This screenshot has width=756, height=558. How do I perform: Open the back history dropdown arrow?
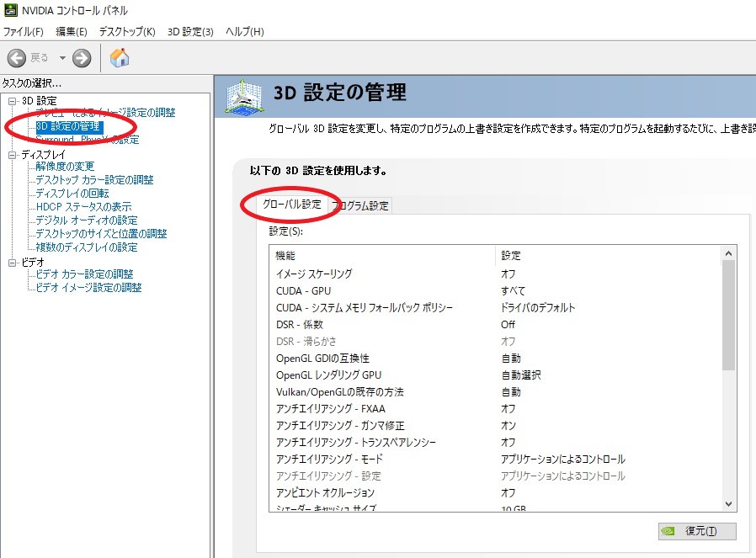(62, 58)
